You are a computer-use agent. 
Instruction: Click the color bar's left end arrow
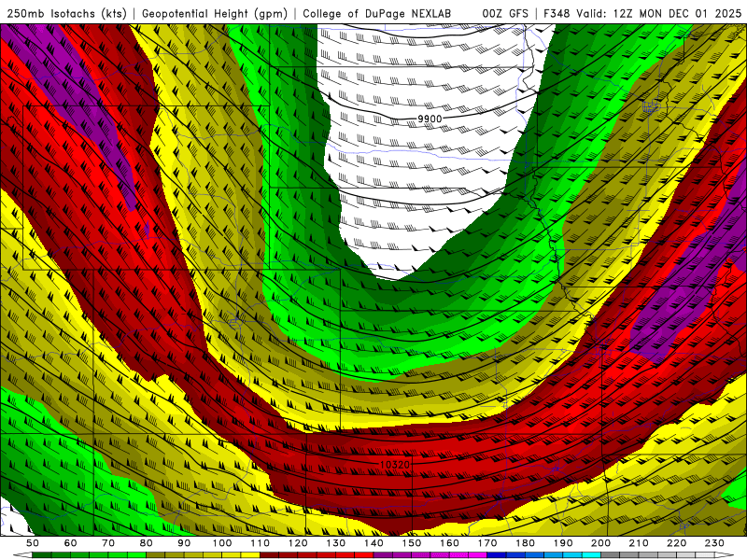[22, 555]
